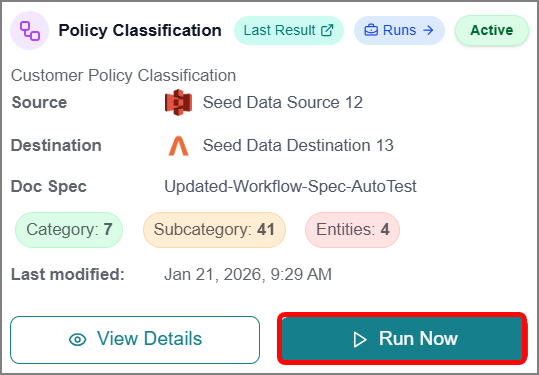This screenshot has height=375, width=539.
Task: Click the arrow icon in Runs
Action: [x=428, y=30]
